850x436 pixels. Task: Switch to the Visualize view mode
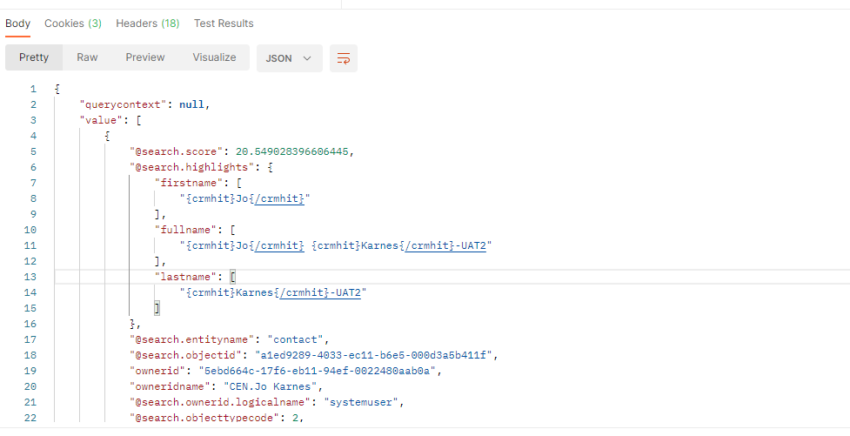(214, 58)
